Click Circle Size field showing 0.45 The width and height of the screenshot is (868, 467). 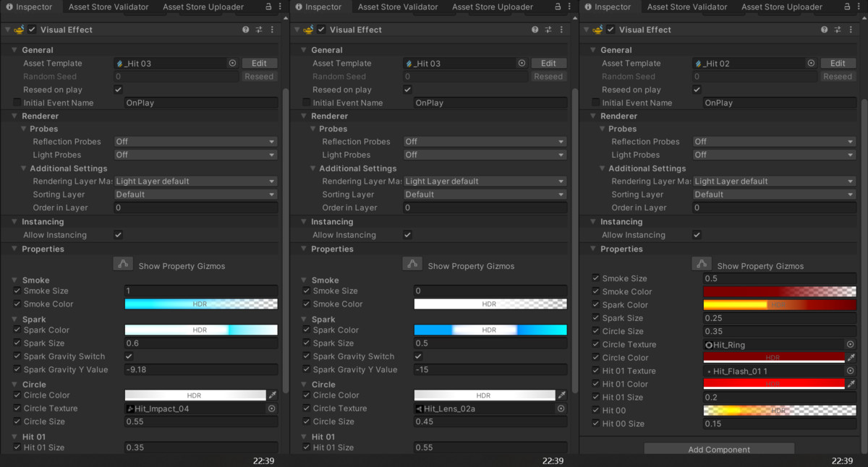pyautogui.click(x=490, y=421)
